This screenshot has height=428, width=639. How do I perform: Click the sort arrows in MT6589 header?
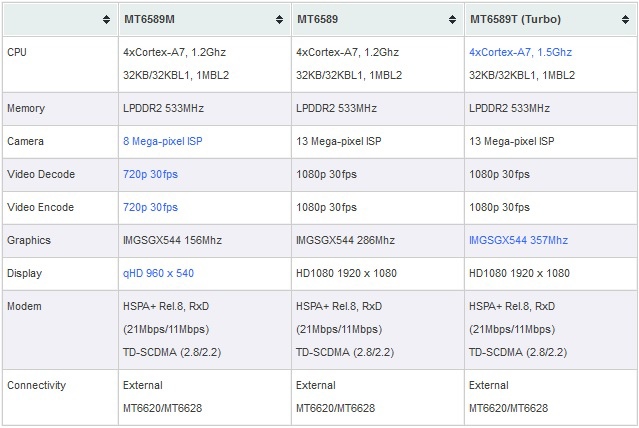[x=452, y=19]
